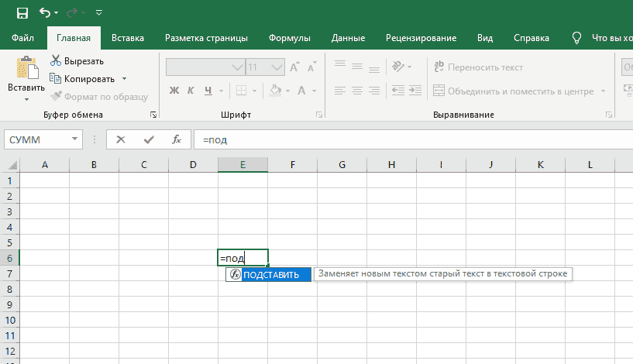Expand the Копировать dropdown arrow
The image size is (633, 364).
pos(124,79)
